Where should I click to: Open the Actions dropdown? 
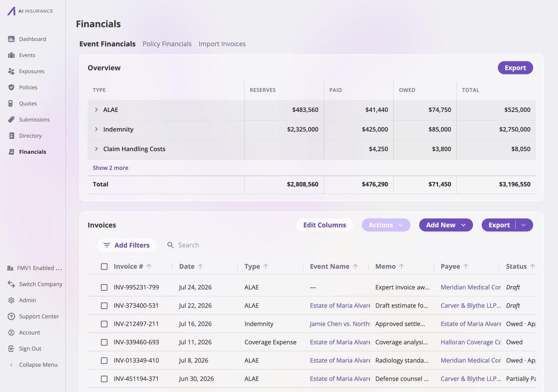386,225
